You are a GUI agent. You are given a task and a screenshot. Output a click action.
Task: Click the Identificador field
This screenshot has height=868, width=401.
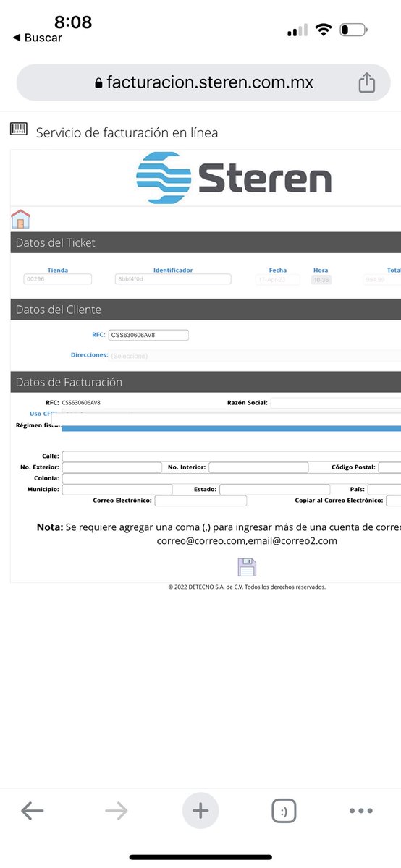point(173,279)
